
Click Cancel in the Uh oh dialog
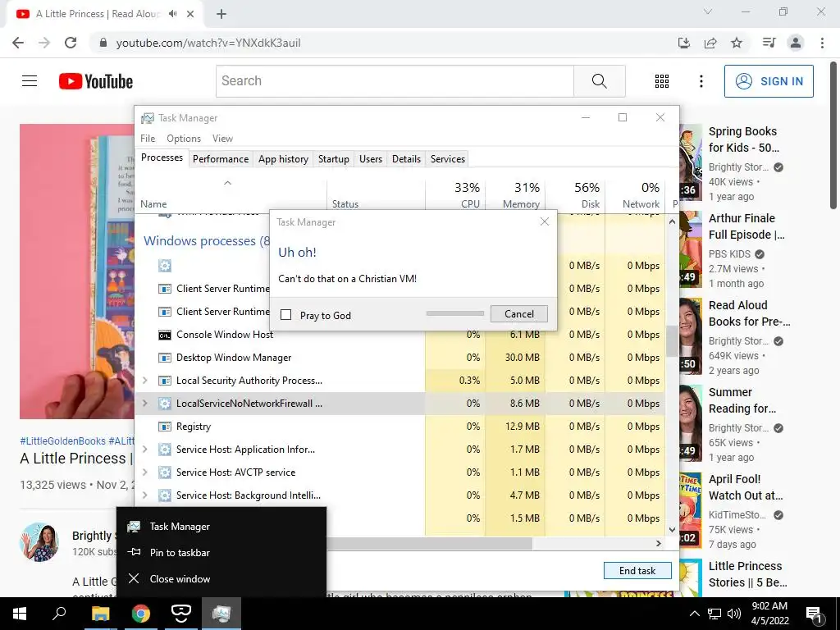coord(518,314)
